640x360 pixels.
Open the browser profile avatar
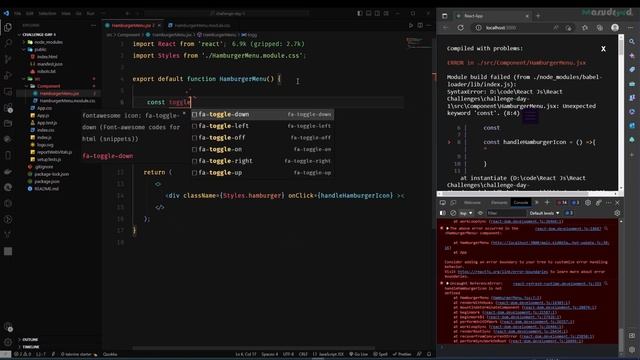615,27
